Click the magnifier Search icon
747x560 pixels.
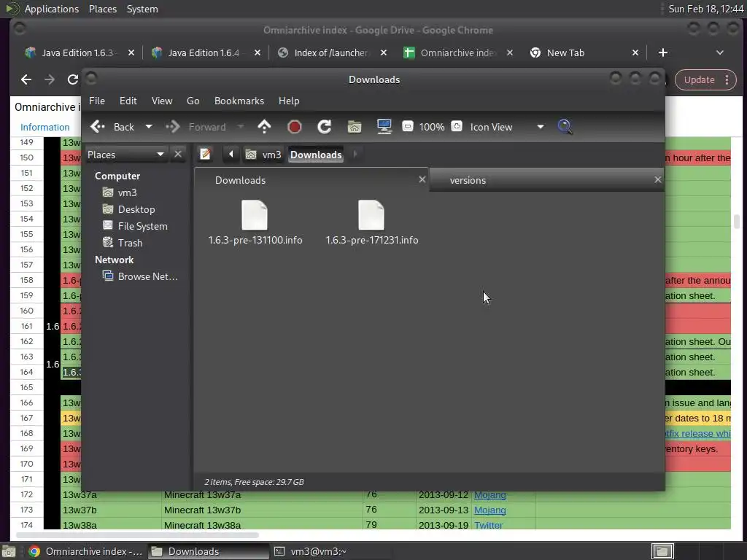coord(565,127)
